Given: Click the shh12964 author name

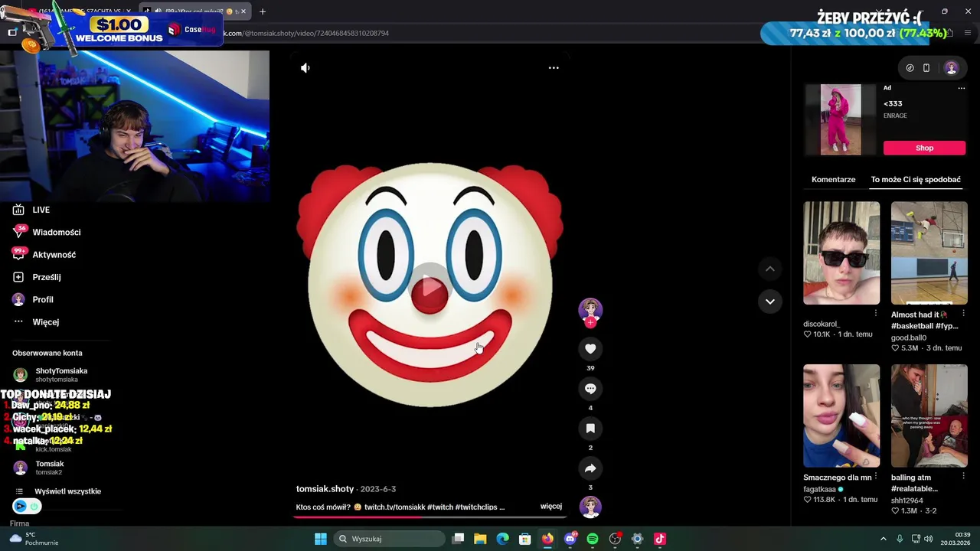Looking at the screenshot, I should coord(907,500).
